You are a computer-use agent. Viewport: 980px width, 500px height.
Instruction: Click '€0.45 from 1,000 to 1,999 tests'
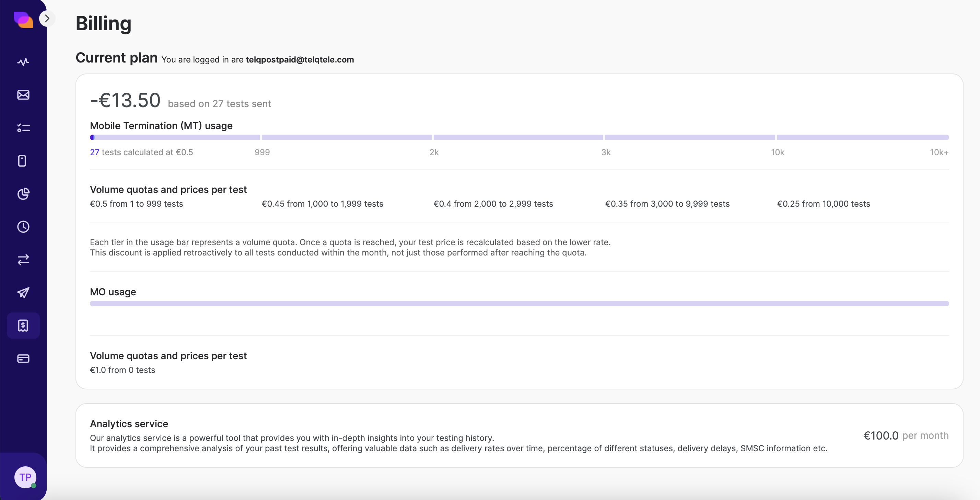pos(323,204)
